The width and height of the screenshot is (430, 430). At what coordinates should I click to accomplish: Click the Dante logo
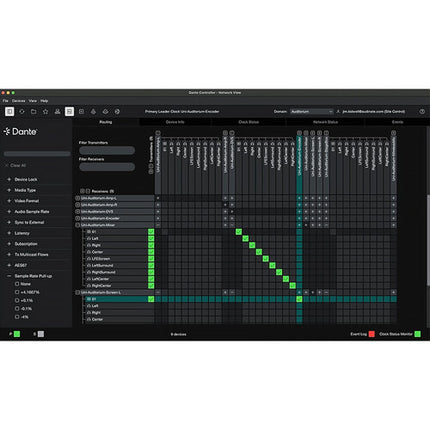pos(20,132)
